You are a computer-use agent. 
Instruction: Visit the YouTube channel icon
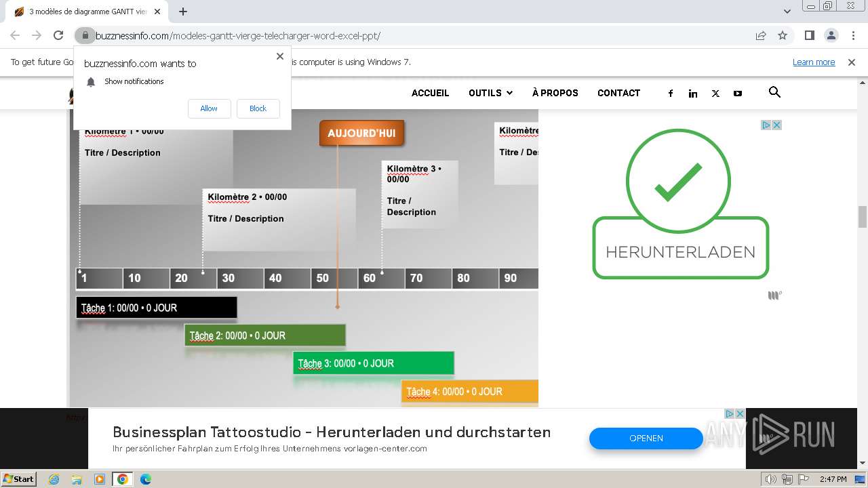point(738,94)
